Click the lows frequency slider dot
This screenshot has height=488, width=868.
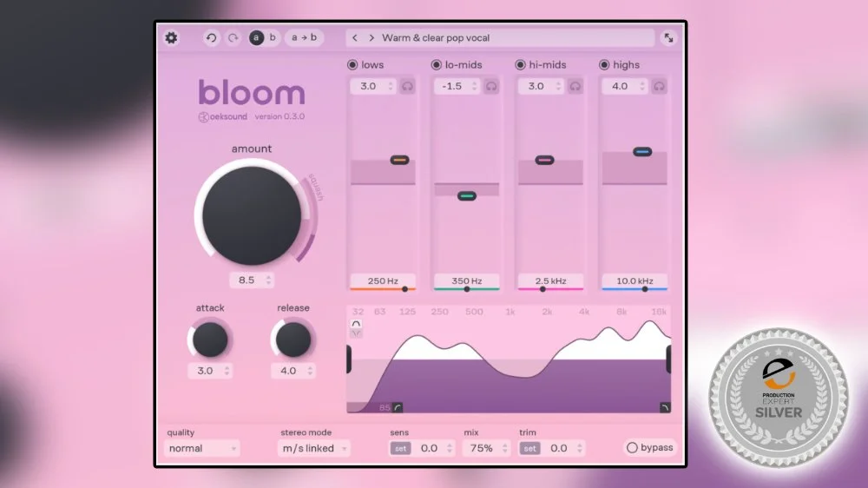[404, 289]
